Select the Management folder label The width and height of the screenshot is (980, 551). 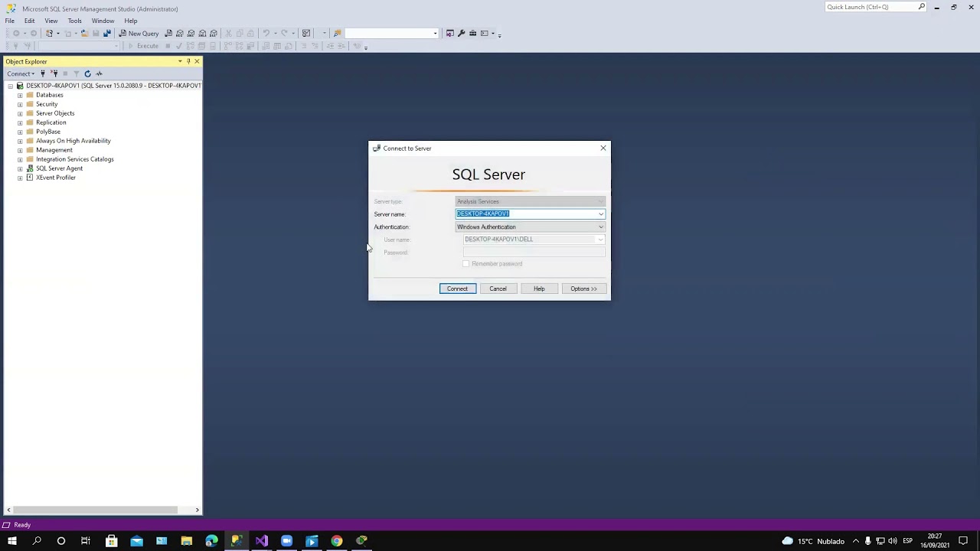(x=54, y=150)
